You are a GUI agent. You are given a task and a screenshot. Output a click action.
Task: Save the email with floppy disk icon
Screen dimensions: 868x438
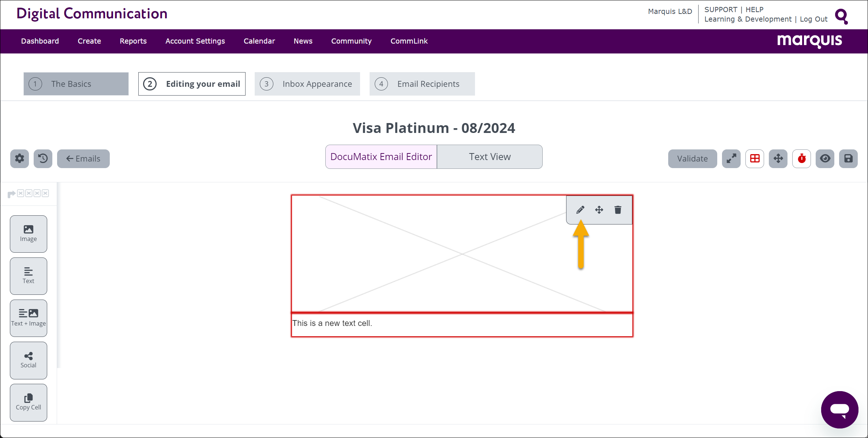click(848, 159)
